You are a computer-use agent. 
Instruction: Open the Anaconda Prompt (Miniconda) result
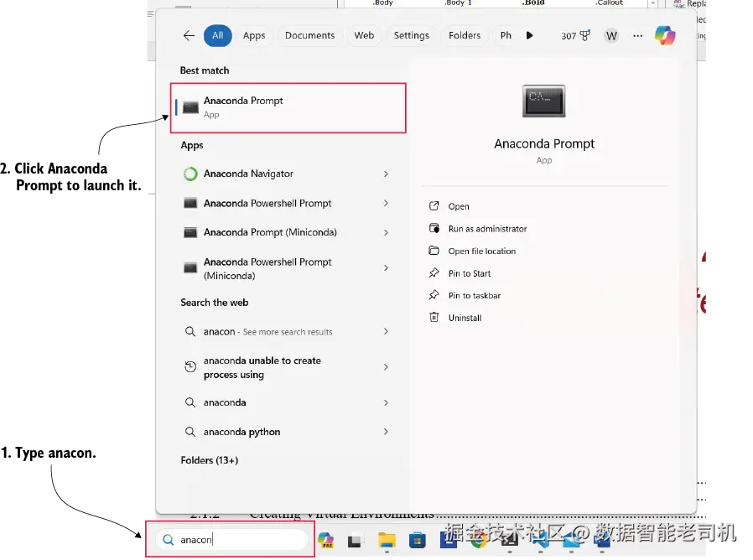(287, 232)
